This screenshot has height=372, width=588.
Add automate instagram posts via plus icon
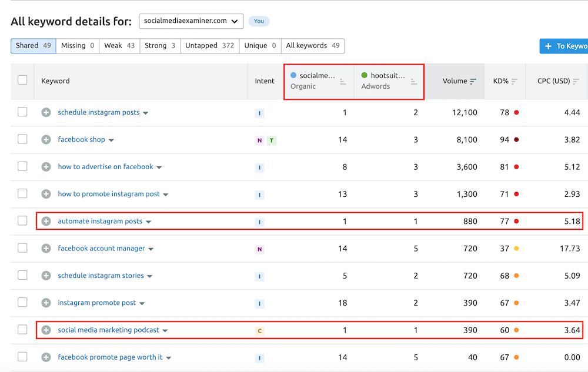pyautogui.click(x=46, y=222)
